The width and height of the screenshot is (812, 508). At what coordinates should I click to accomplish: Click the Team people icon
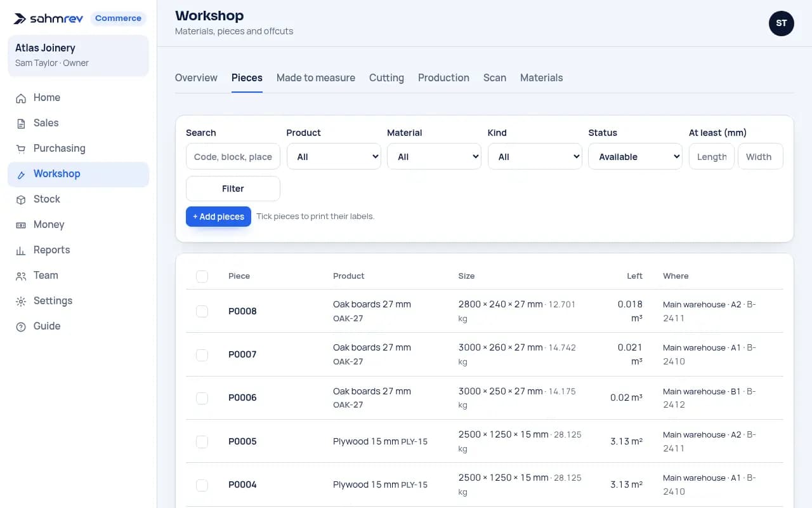pos(21,276)
